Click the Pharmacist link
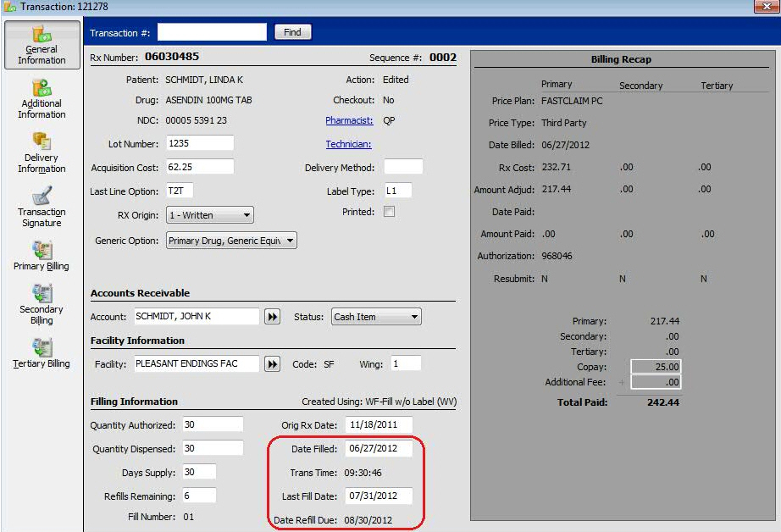The width and height of the screenshot is (781, 532). tap(349, 120)
